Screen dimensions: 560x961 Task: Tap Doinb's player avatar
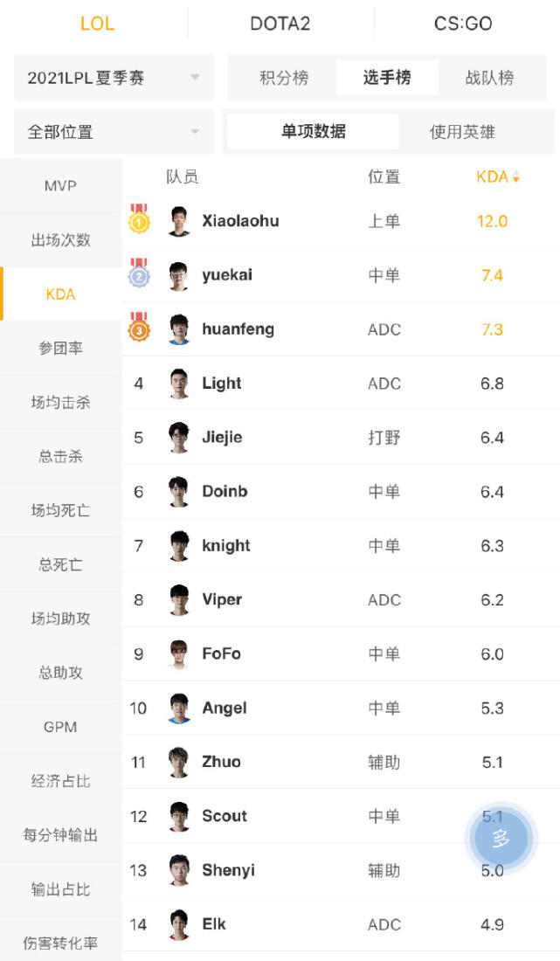179,491
